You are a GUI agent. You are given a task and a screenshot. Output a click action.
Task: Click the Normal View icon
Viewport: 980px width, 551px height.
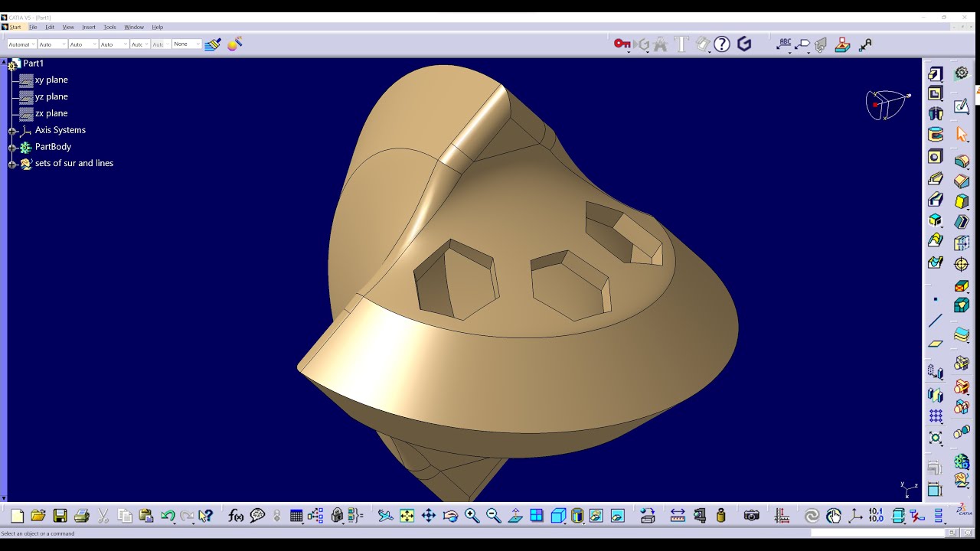(515, 516)
